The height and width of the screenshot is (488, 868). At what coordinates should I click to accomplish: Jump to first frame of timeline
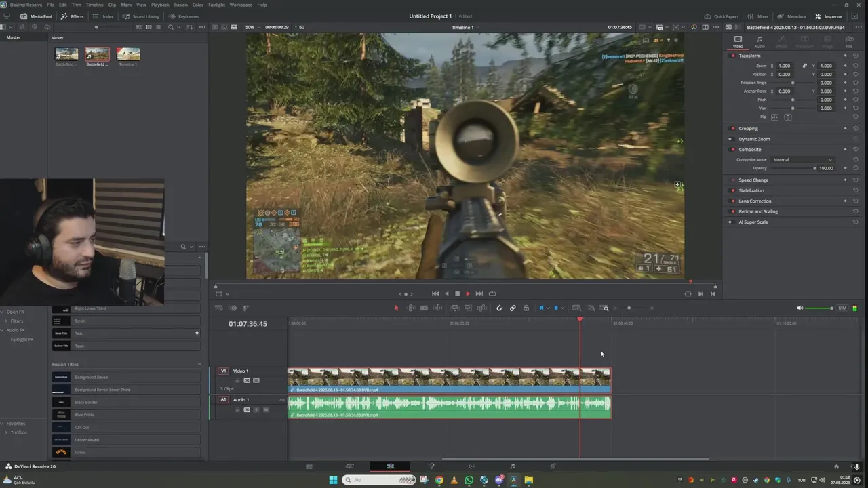[x=435, y=293]
